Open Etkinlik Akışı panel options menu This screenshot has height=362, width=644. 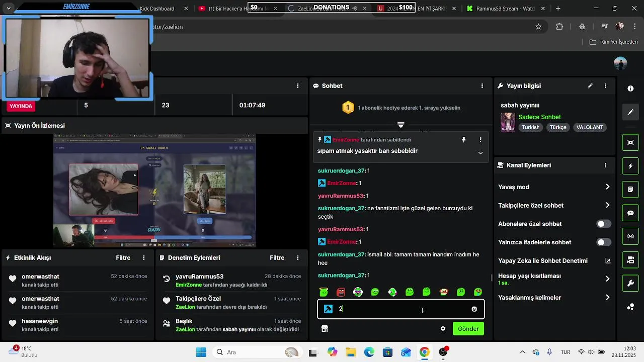(143, 258)
